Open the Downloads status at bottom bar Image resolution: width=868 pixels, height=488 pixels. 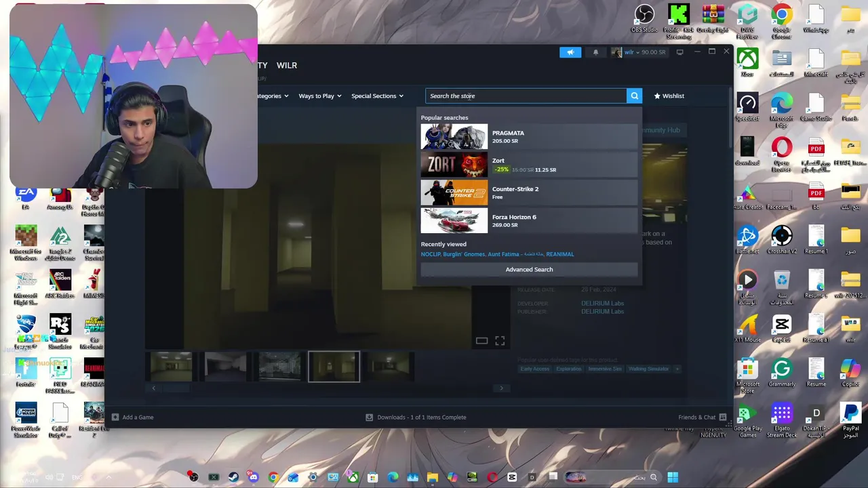click(416, 417)
